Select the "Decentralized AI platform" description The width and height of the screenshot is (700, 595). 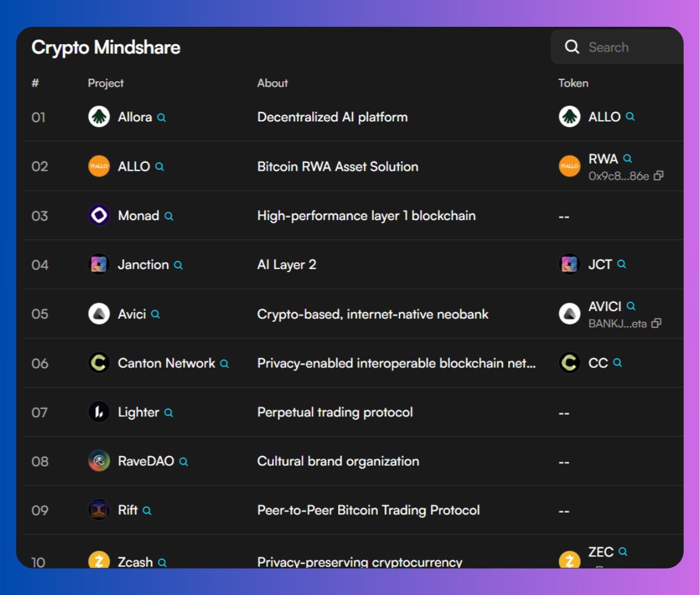332,117
